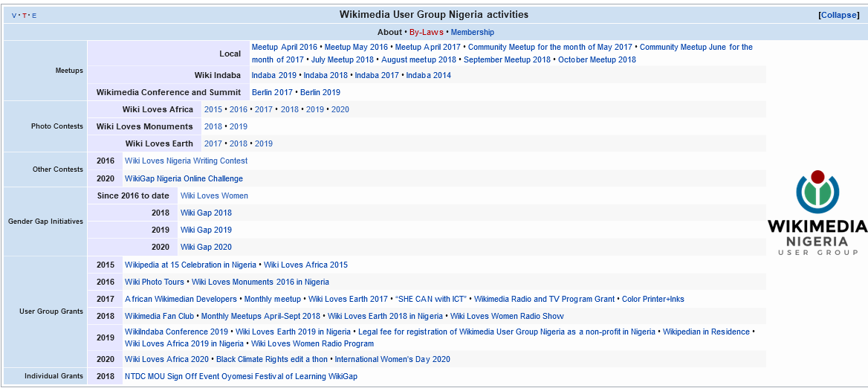
Task: Open the Wikimedia Fan Club link
Action: click(x=160, y=316)
